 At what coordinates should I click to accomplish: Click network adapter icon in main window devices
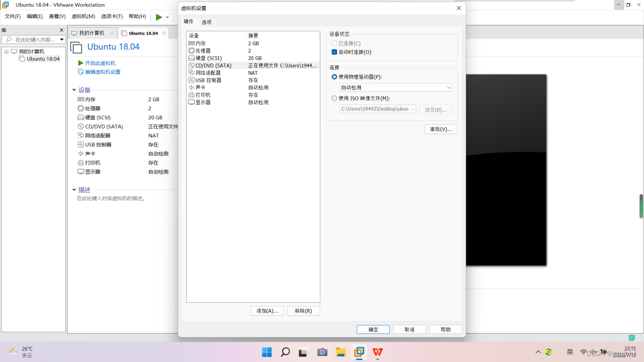[81, 136]
